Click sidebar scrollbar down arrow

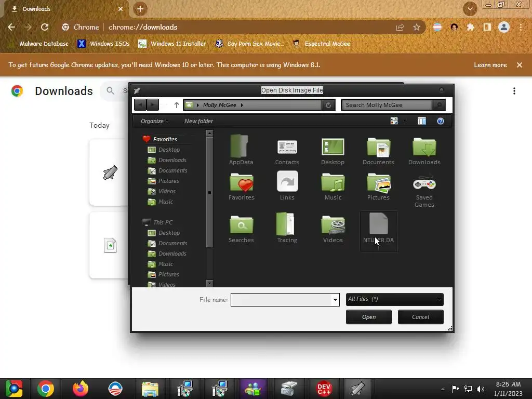[x=210, y=283]
